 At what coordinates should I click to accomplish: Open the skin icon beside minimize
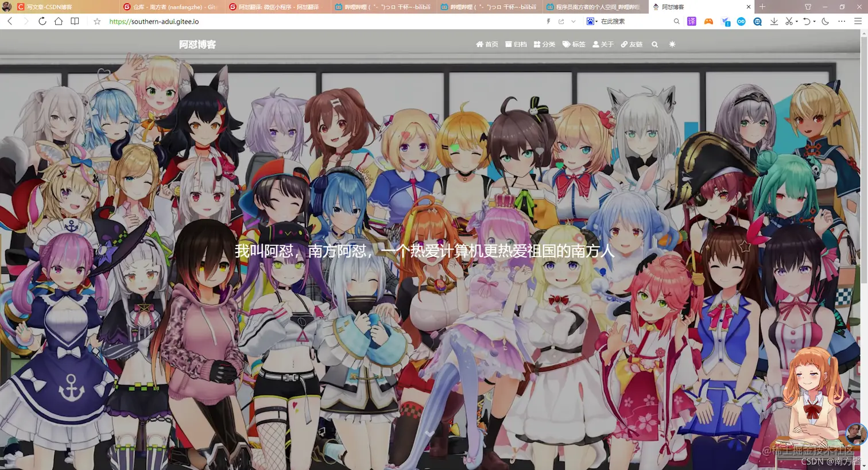[808, 7]
